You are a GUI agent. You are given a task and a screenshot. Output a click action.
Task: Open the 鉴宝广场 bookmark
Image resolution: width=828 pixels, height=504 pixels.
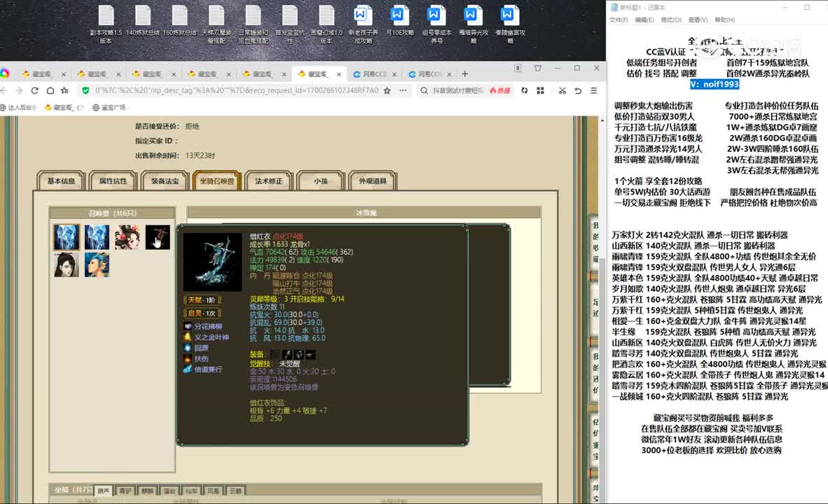pyautogui.click(x=109, y=108)
